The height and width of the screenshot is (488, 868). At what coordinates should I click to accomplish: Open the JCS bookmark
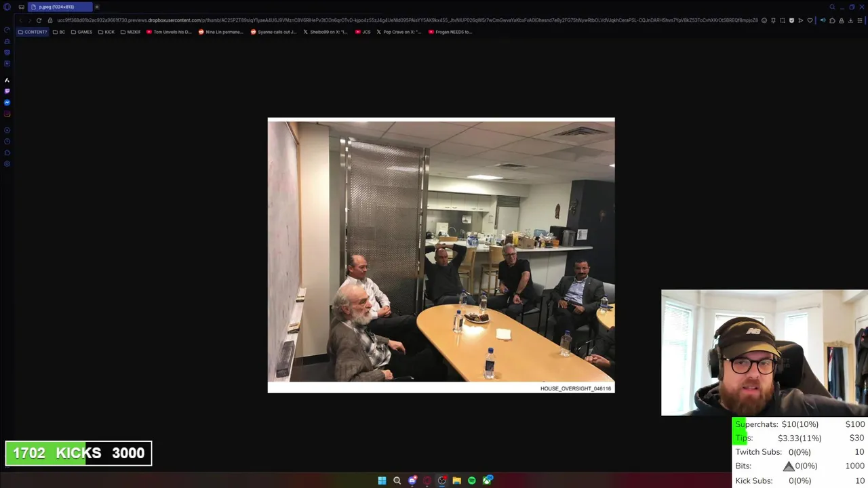(x=363, y=32)
